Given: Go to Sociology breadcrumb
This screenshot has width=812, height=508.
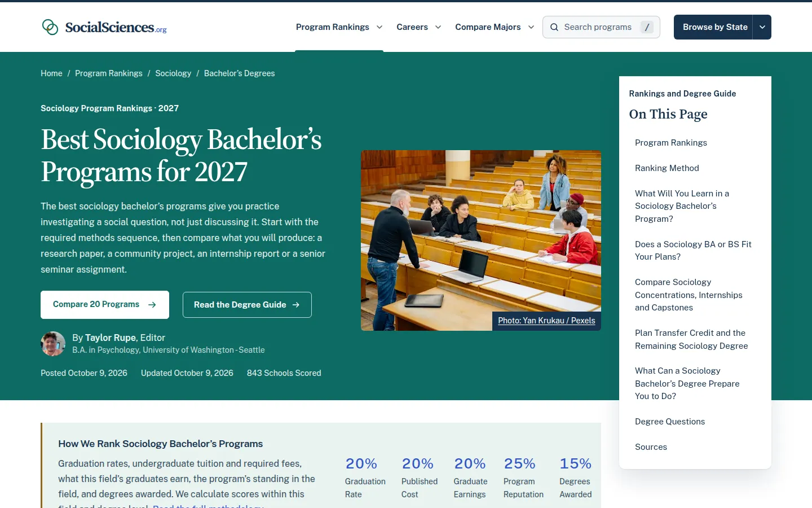Looking at the screenshot, I should 173,73.
